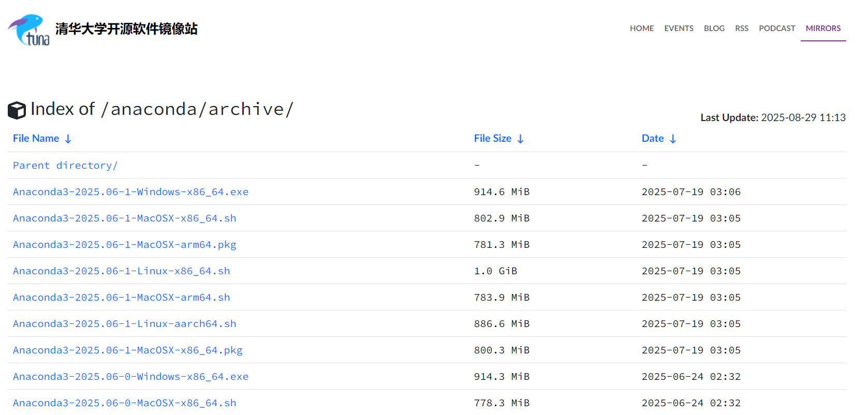
Task: Click the date for Linux-aarch64.sh row
Action: [x=691, y=323]
